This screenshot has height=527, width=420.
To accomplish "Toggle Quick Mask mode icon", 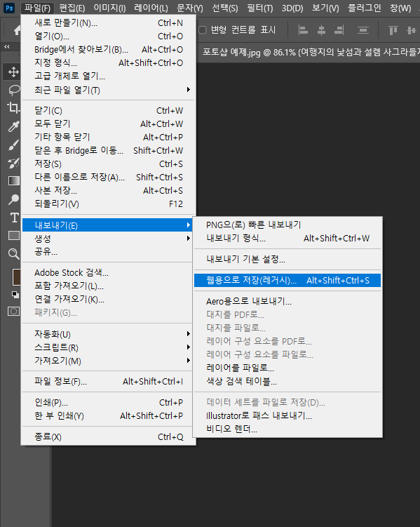I will point(13,312).
